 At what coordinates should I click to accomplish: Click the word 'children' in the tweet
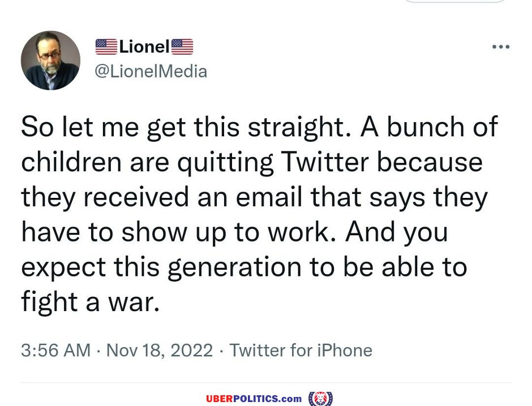pos(71,162)
